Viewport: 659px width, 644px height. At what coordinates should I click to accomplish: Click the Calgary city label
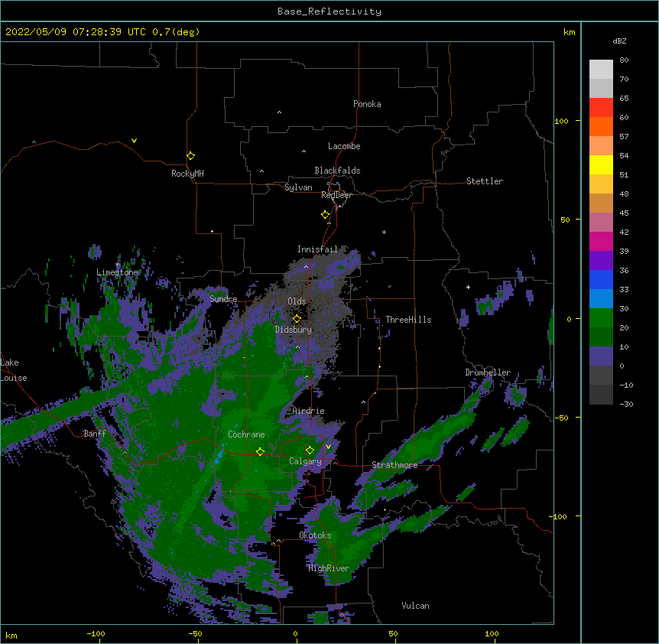[x=305, y=461]
